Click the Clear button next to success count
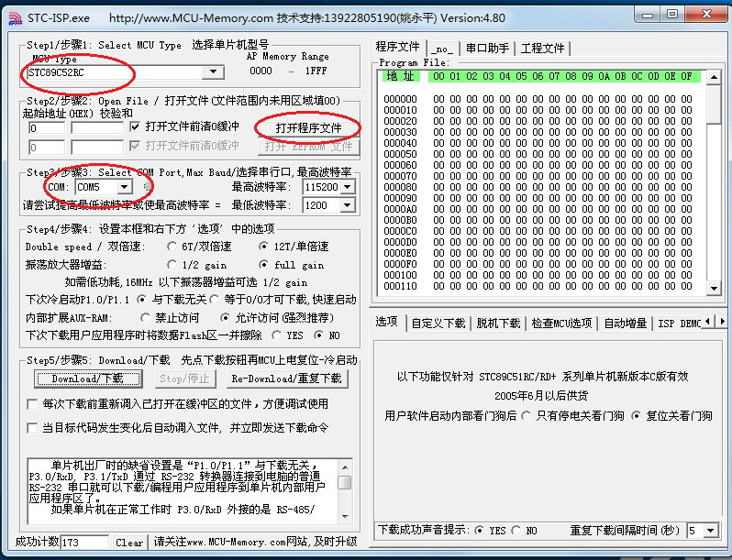 (x=129, y=543)
